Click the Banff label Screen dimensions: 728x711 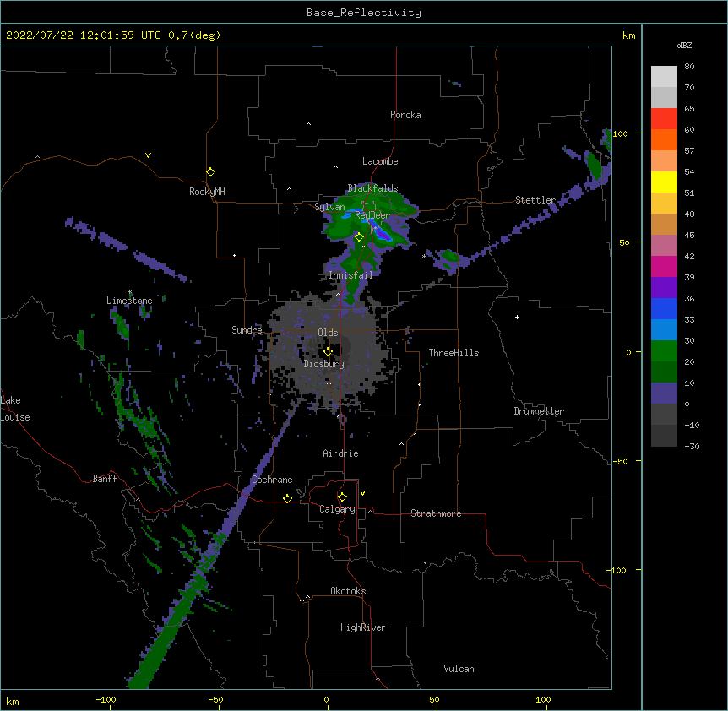[105, 479]
